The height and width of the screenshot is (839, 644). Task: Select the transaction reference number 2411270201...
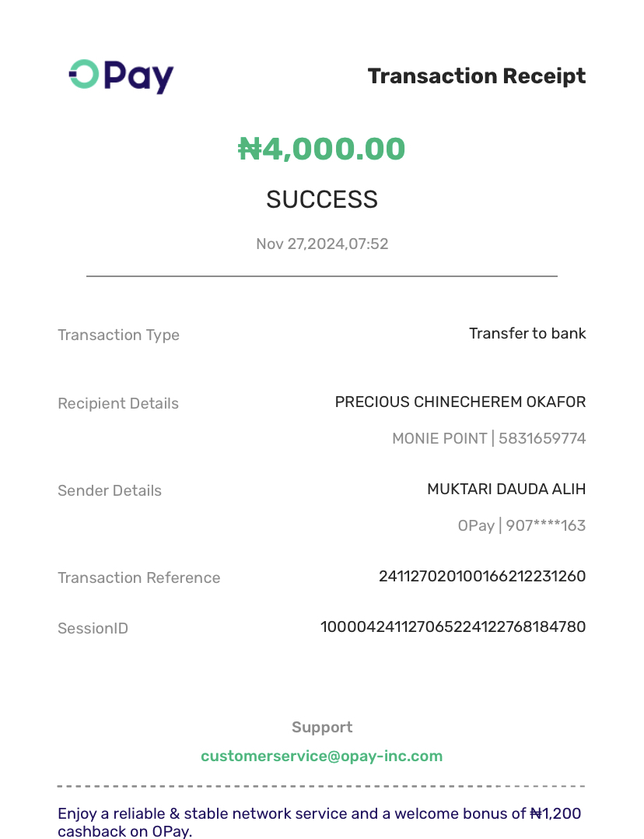click(x=481, y=577)
